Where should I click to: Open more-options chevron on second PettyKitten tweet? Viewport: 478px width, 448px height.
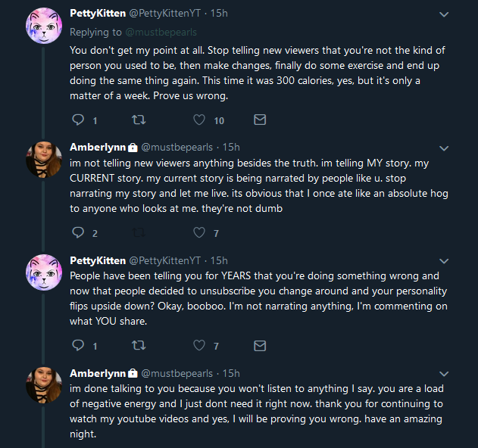point(444,261)
